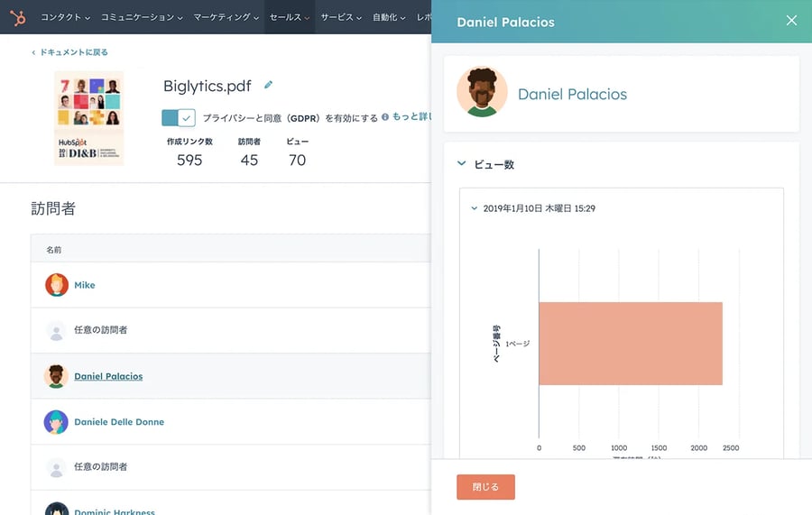The height and width of the screenshot is (515, 812).
Task: Open the Dominic Harkness link
Action: click(115, 511)
